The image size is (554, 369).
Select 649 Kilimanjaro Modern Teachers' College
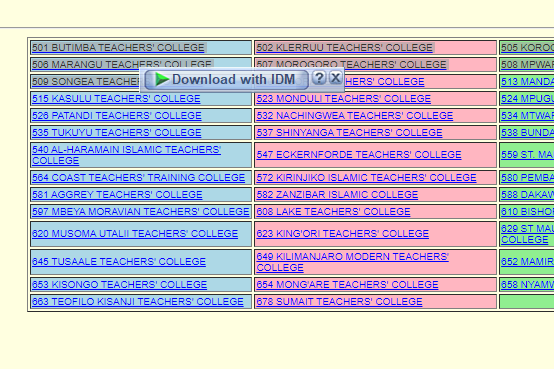[x=353, y=262]
